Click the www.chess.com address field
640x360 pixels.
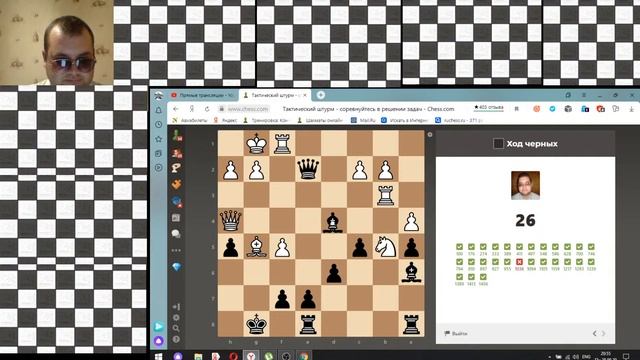coord(247,109)
